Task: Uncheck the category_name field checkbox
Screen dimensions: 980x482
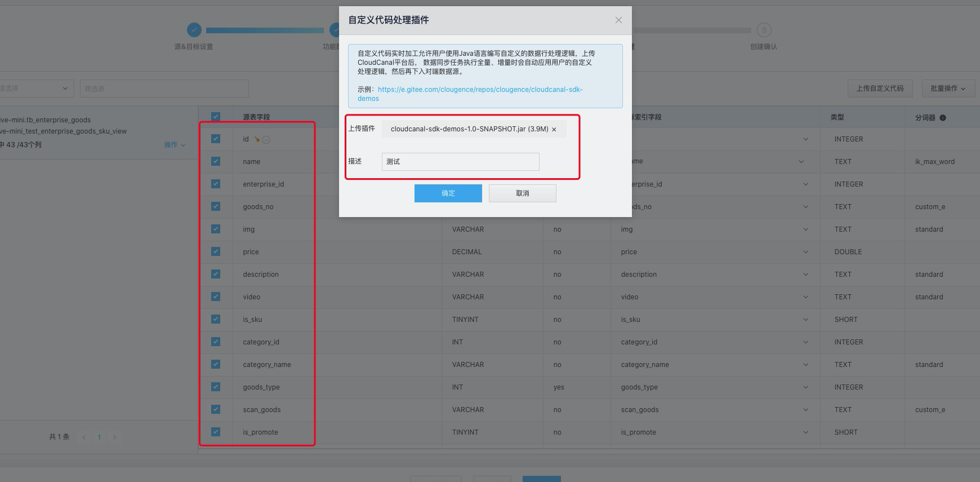Action: (x=216, y=364)
